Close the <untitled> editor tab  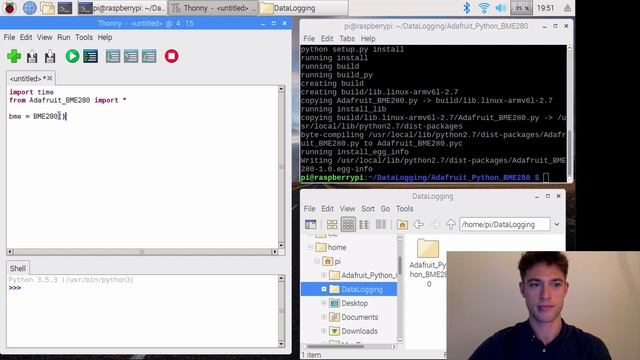point(50,78)
